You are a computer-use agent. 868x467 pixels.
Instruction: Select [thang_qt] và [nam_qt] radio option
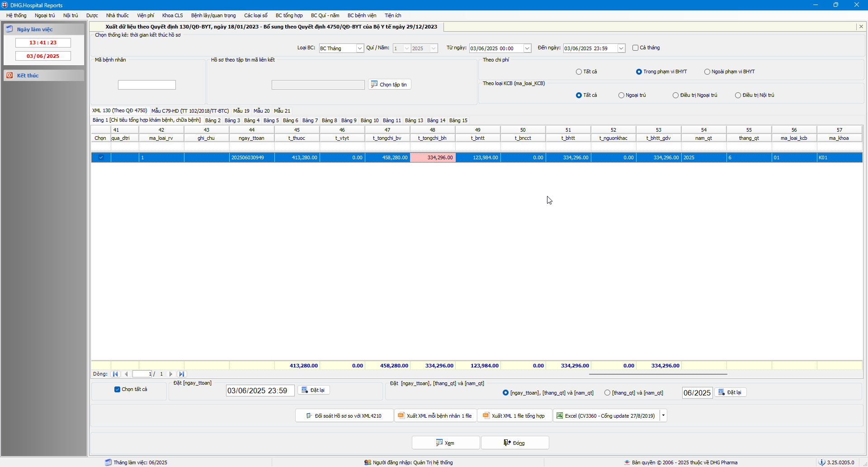point(607,392)
